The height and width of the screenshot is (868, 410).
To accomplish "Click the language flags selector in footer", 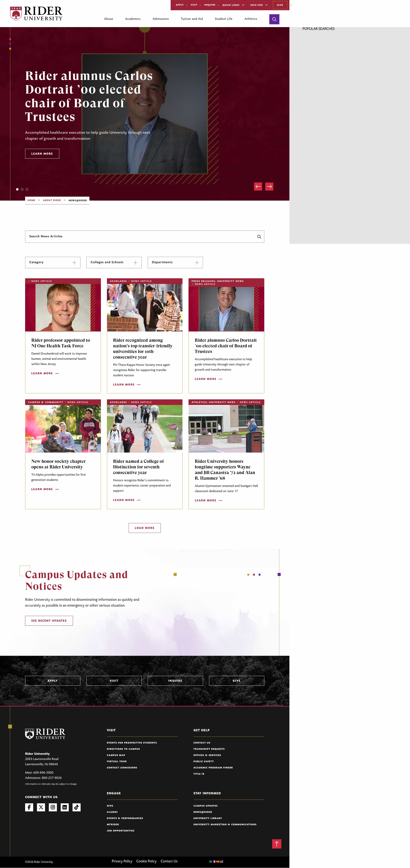I will [216, 861].
